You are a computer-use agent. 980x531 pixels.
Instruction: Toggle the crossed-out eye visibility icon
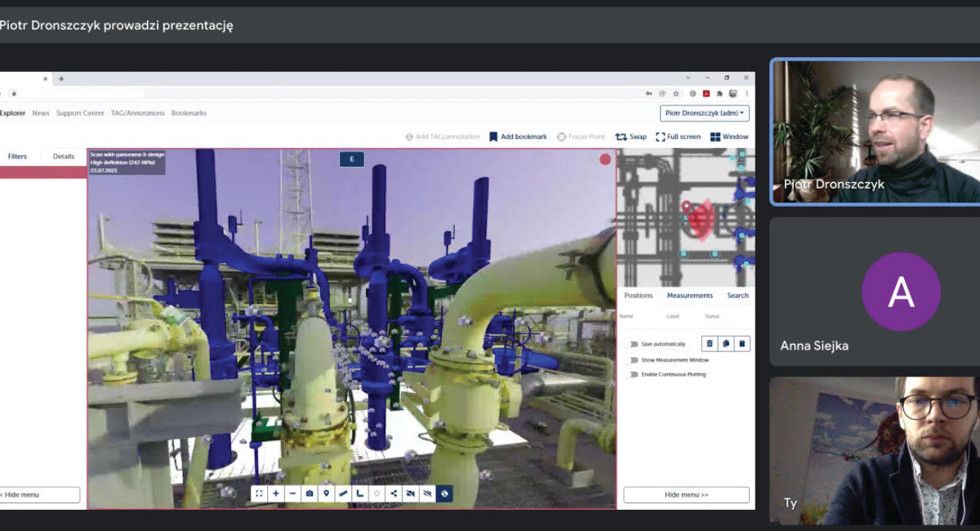(427, 493)
